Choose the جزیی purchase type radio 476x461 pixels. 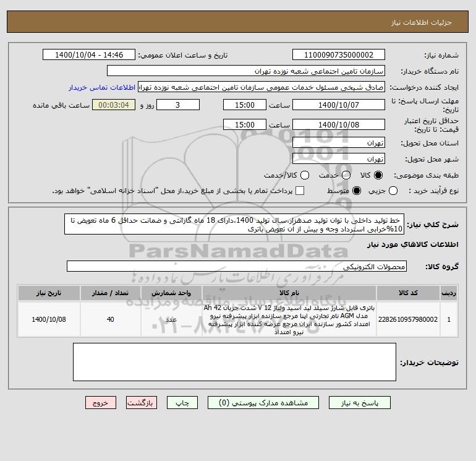click(x=393, y=191)
